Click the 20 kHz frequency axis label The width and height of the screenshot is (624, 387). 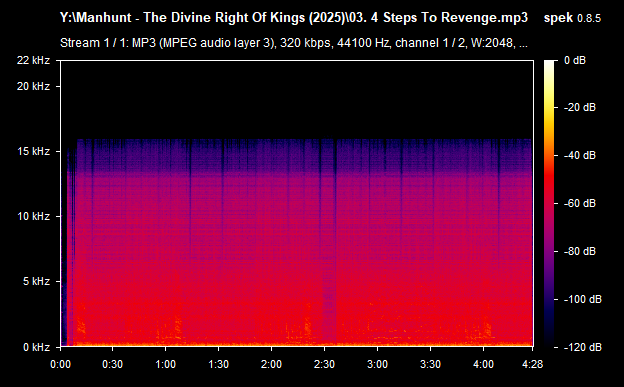click(x=33, y=86)
